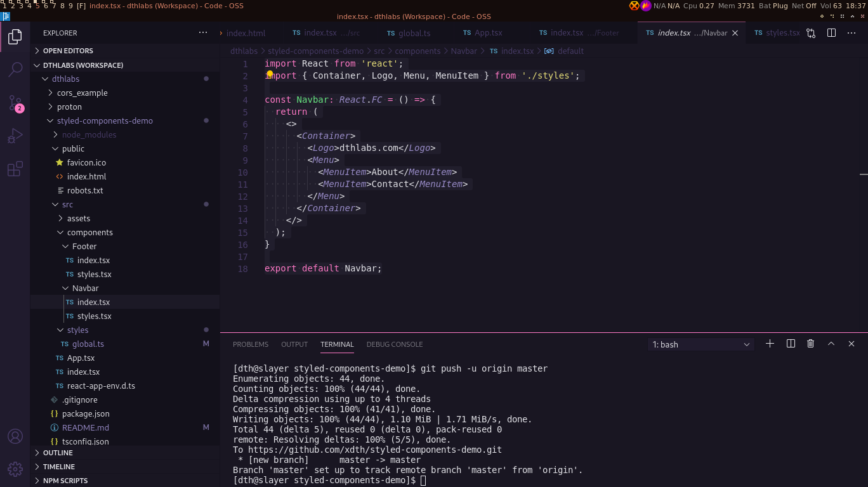This screenshot has height=487, width=868.
Task: Click the Accounts icon above settings
Action: pyautogui.click(x=15, y=436)
